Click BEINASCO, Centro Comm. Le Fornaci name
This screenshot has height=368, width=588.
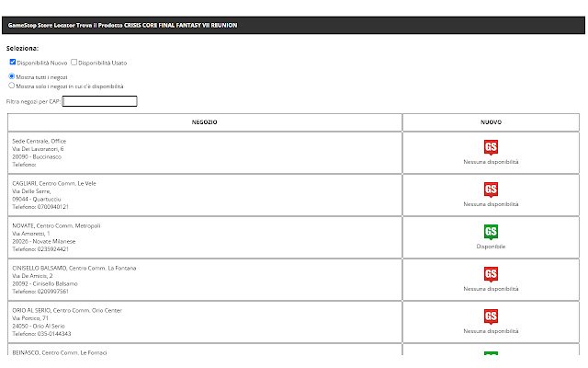click(60, 353)
